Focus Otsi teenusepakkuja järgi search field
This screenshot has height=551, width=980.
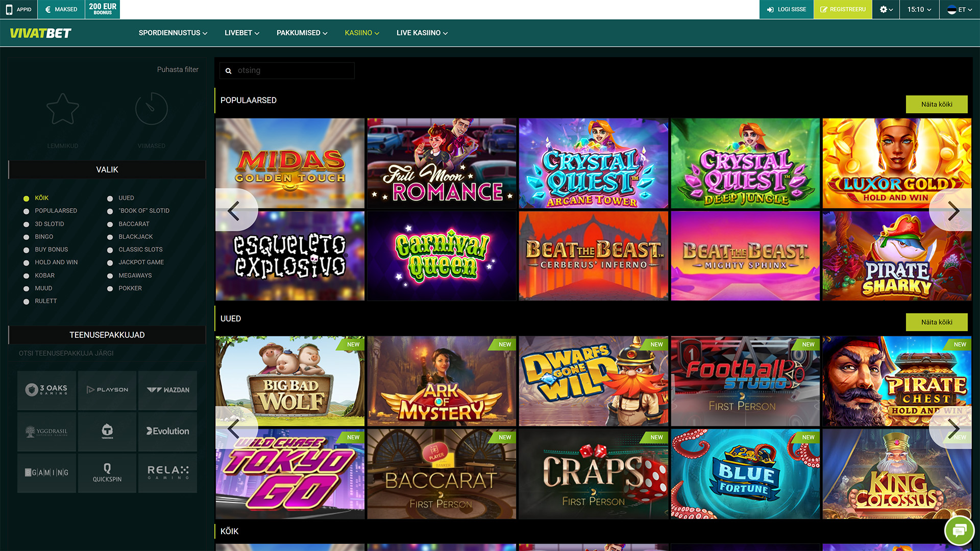pyautogui.click(x=107, y=353)
